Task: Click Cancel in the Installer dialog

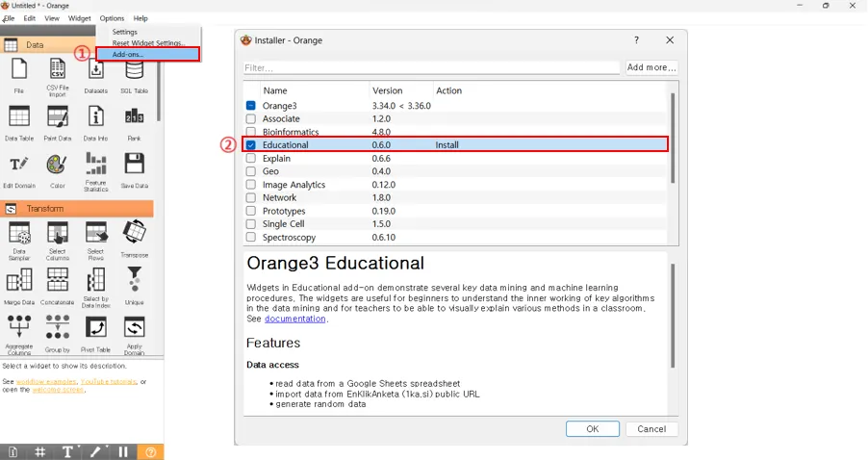Action: [651, 429]
